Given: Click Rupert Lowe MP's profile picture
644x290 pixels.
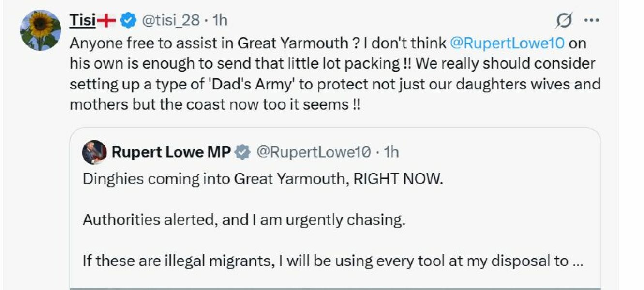Looking at the screenshot, I should point(95,152).
